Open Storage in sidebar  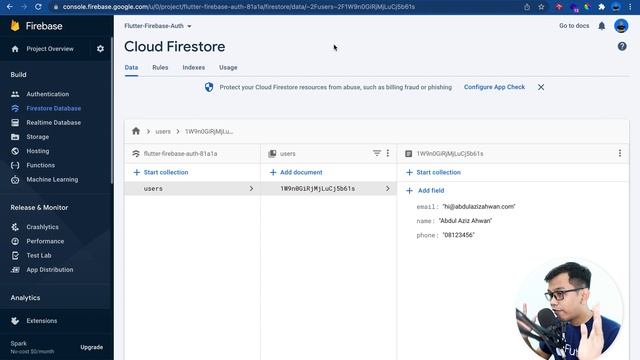[38, 137]
